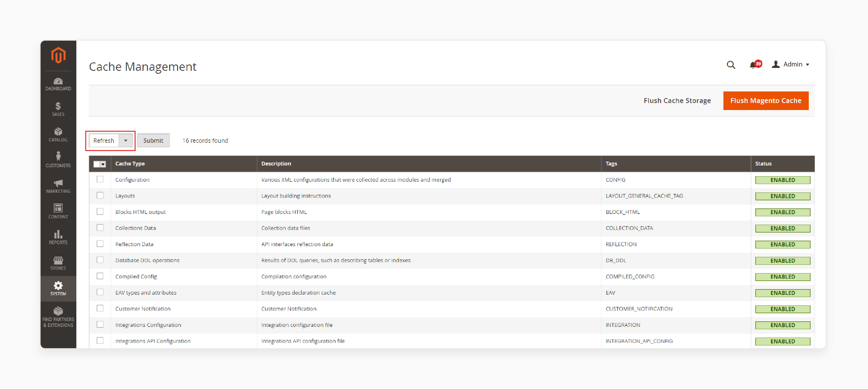Open the select-all mass action dropdown
This screenshot has height=389, width=868.
point(103,164)
